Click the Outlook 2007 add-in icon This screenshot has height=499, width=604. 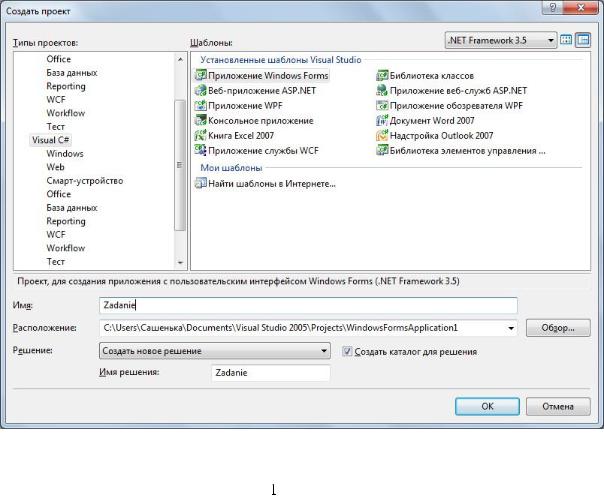[382, 135]
